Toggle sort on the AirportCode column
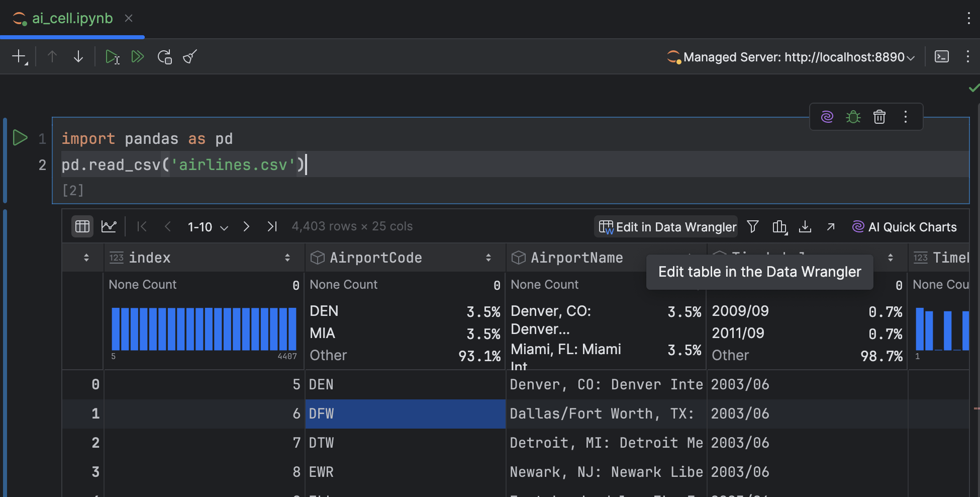The width and height of the screenshot is (980, 497). [488, 258]
